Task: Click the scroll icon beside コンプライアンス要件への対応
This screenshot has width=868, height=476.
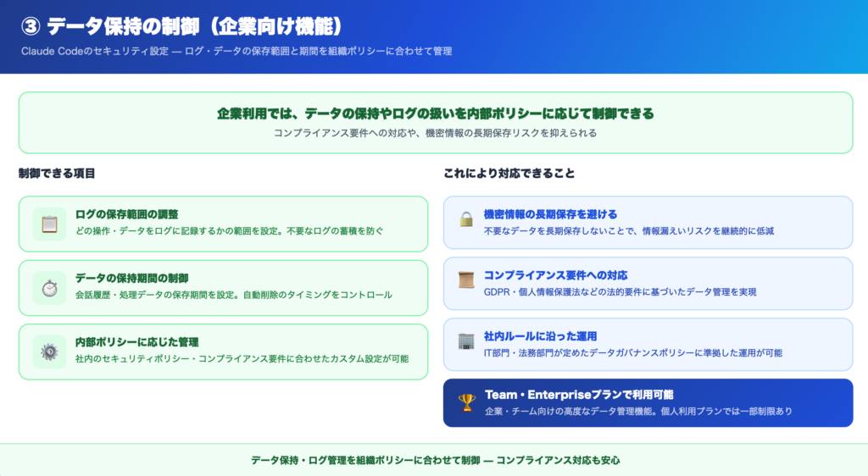Action: tap(466, 280)
